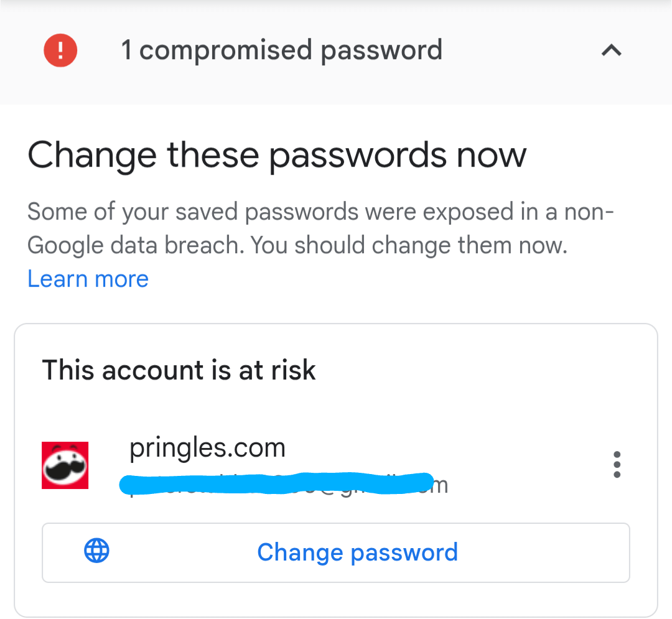Open the Learn more link
This screenshot has width=672, height=619.
coord(88,279)
